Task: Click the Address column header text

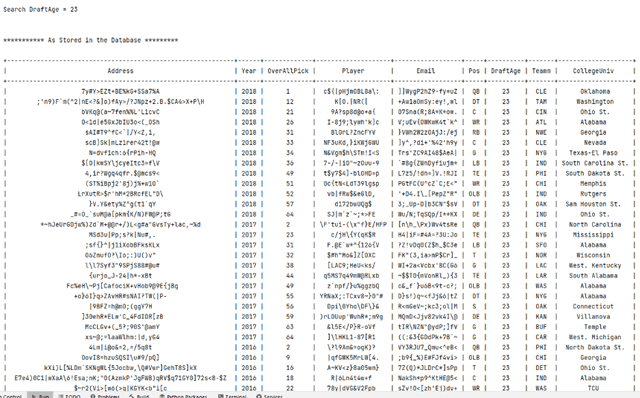Action: click(x=120, y=71)
